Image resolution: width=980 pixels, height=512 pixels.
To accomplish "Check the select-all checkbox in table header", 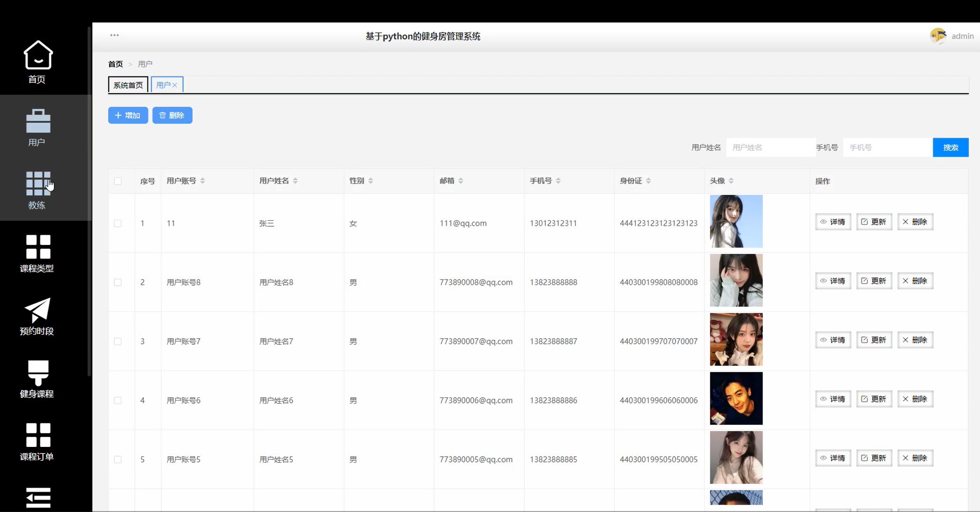I will coord(118,181).
